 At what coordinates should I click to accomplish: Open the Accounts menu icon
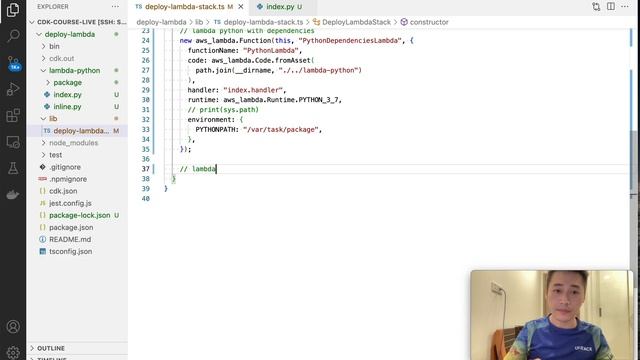[x=13, y=327]
